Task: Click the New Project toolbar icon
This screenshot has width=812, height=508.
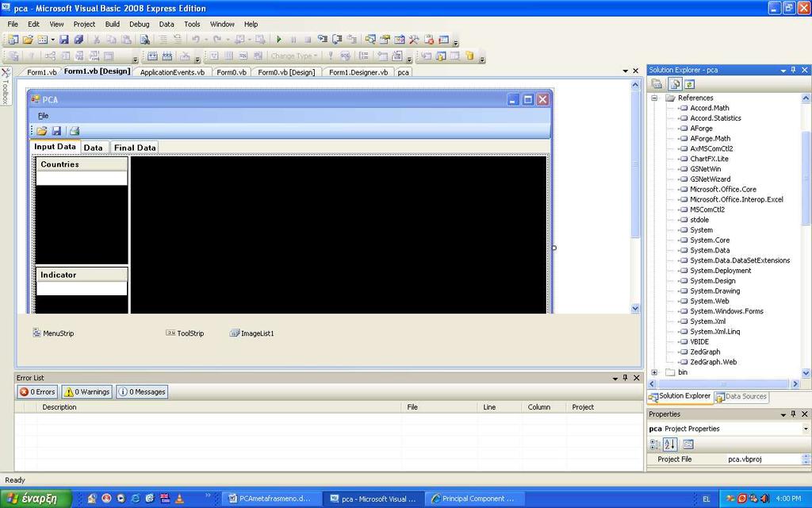Action: (13, 40)
